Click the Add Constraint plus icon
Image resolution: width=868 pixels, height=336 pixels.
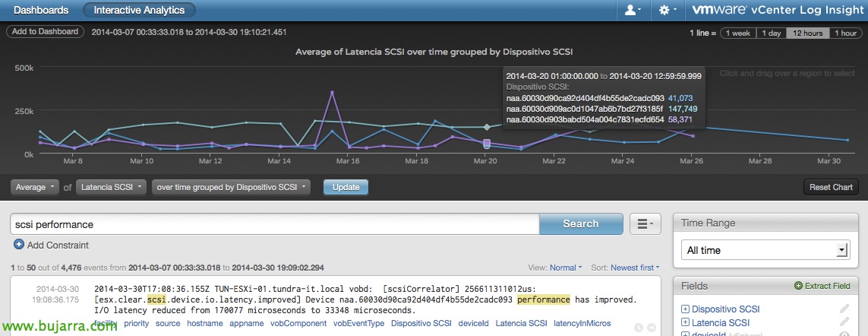[19, 245]
